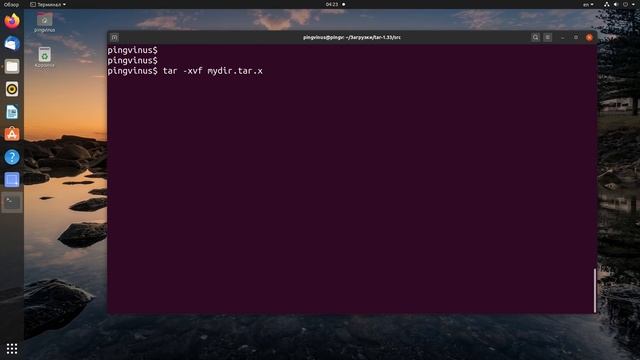Click the network status icon in the top bar
The image size is (640, 360).
coord(607,4)
